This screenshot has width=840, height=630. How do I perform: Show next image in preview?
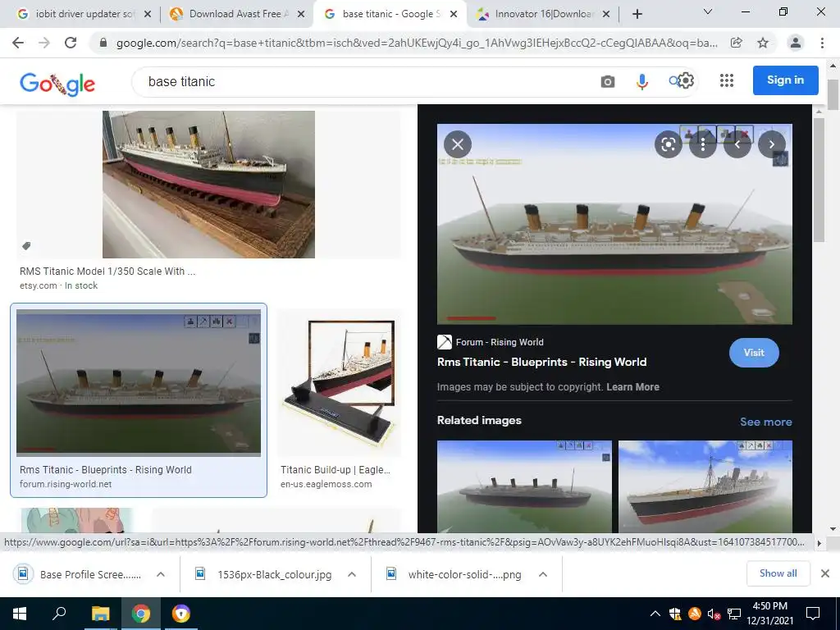[771, 144]
